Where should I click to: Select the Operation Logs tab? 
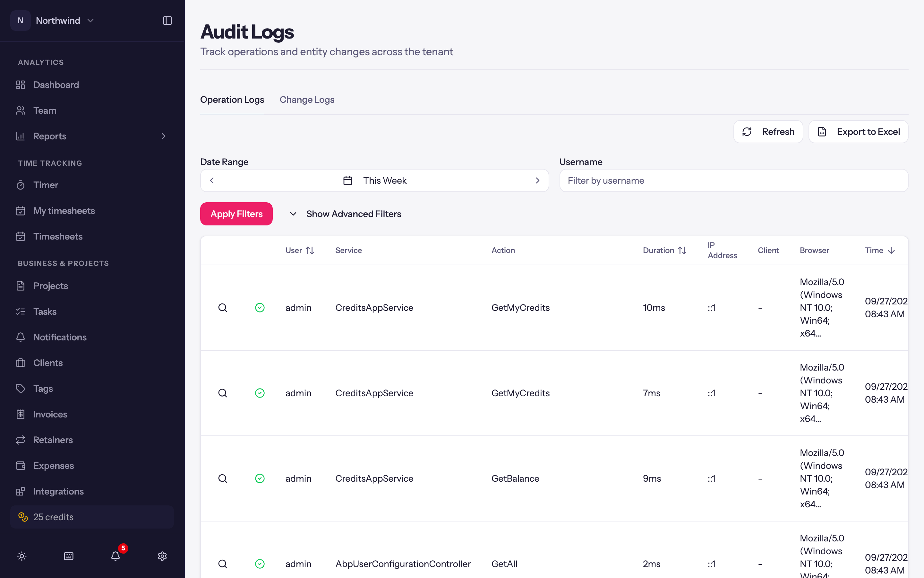232,100
